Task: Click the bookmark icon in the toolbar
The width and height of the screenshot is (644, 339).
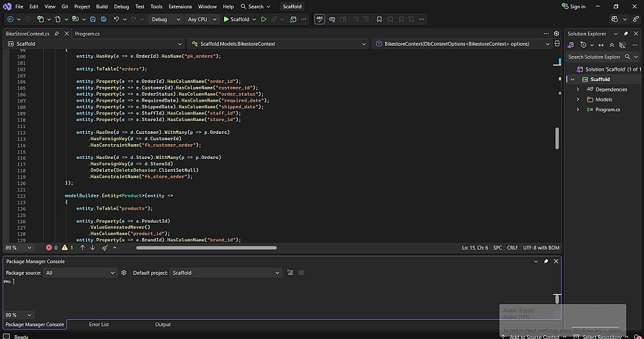Action: 379,19
